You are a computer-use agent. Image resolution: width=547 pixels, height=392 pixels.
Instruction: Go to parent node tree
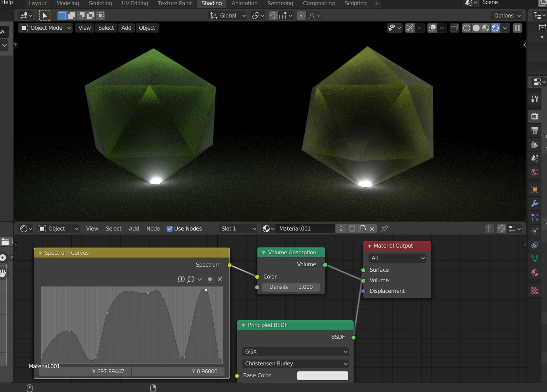point(489,229)
